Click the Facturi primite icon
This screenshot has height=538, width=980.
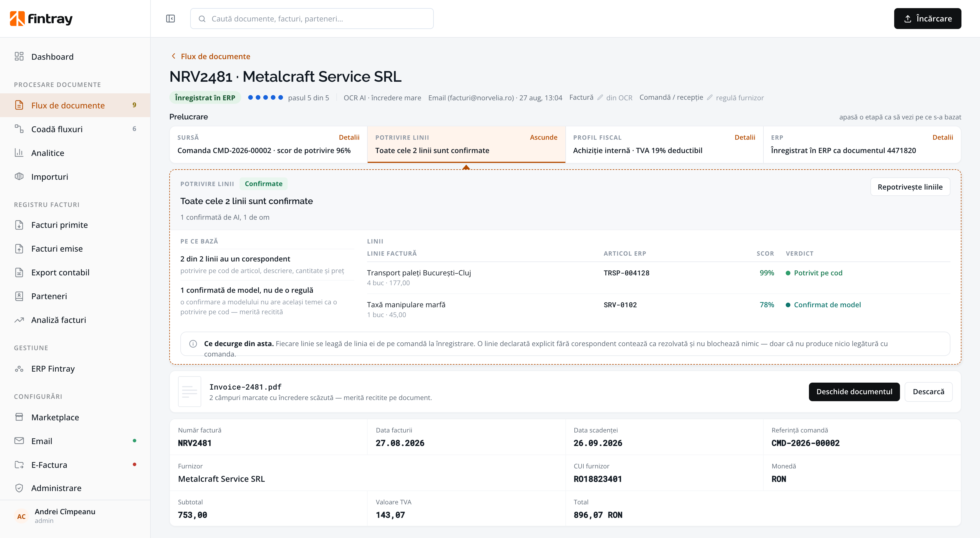(x=19, y=225)
